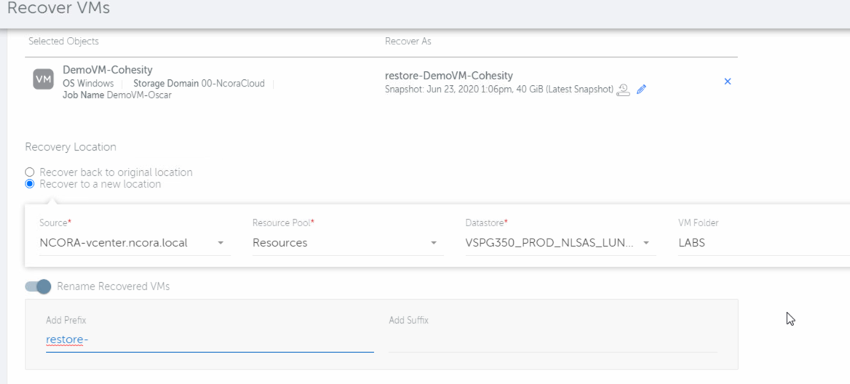
Task: Click the VM Folder field showing LABS
Action: (759, 243)
